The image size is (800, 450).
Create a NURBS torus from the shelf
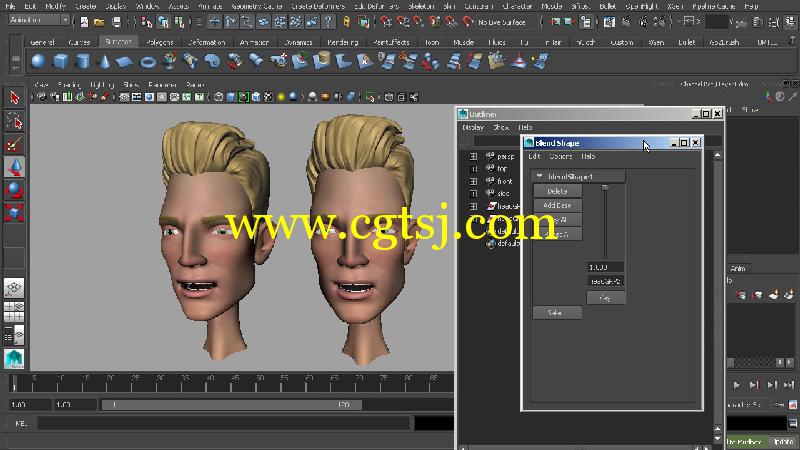[147, 62]
